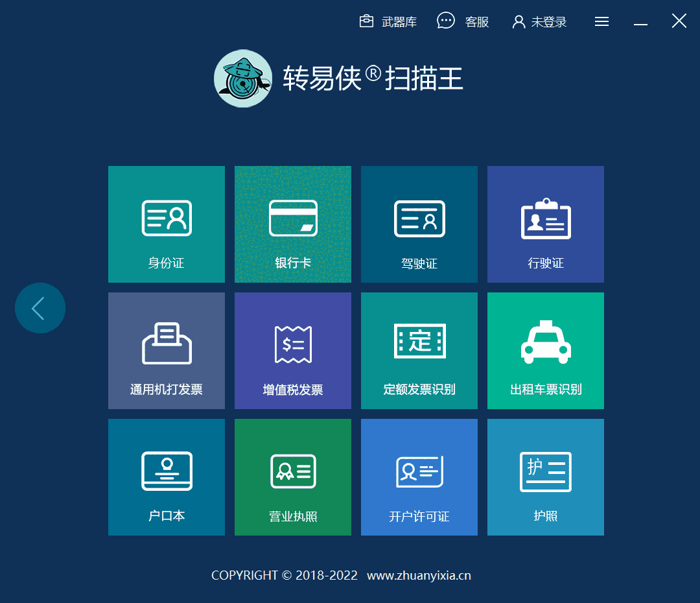
Task: Open 客服 customer service chat
Action: pyautogui.click(x=463, y=21)
